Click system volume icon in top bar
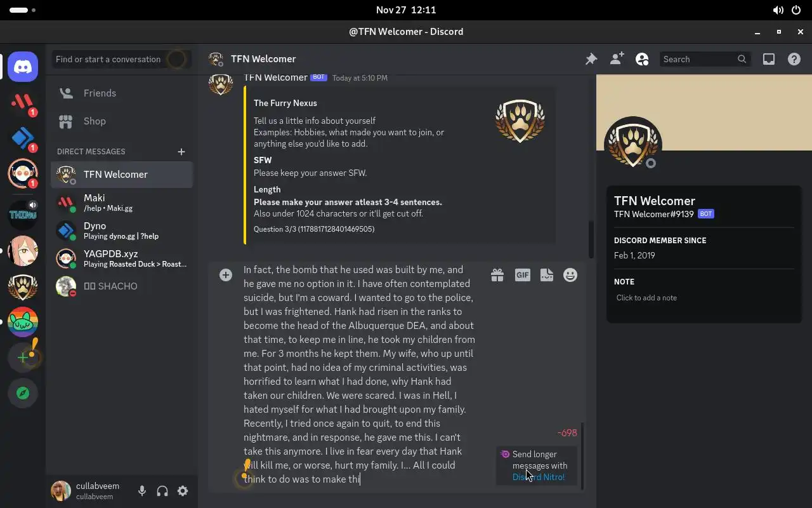Screen dimensions: 812x508 [x=778, y=10]
